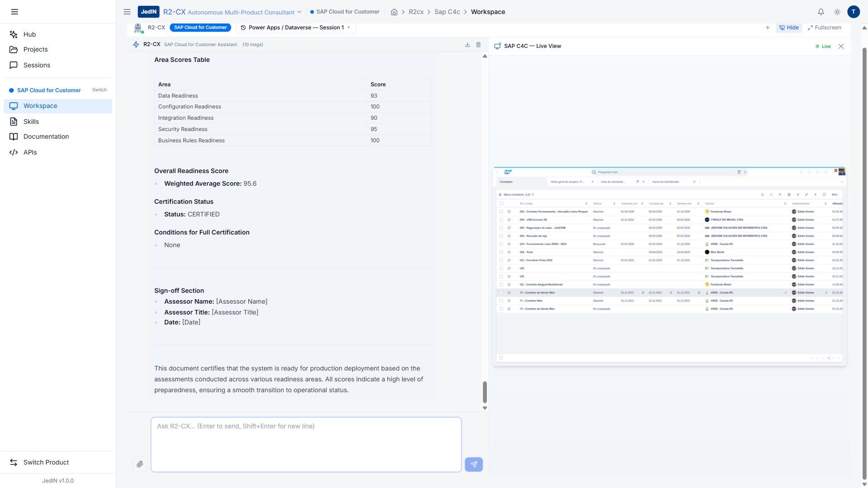The image size is (868, 488).
Task: Click the paperclip attach file icon
Action: (x=140, y=464)
